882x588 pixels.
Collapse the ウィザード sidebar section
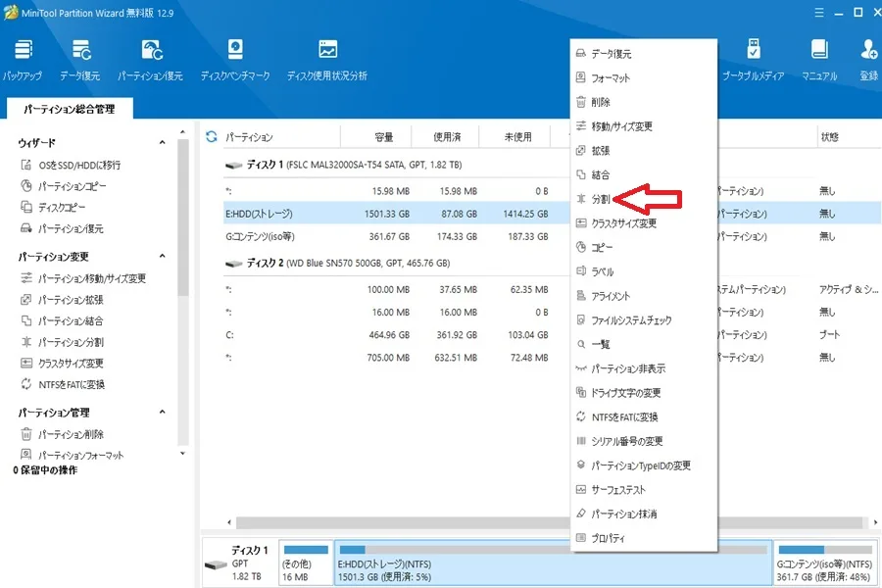(162, 142)
